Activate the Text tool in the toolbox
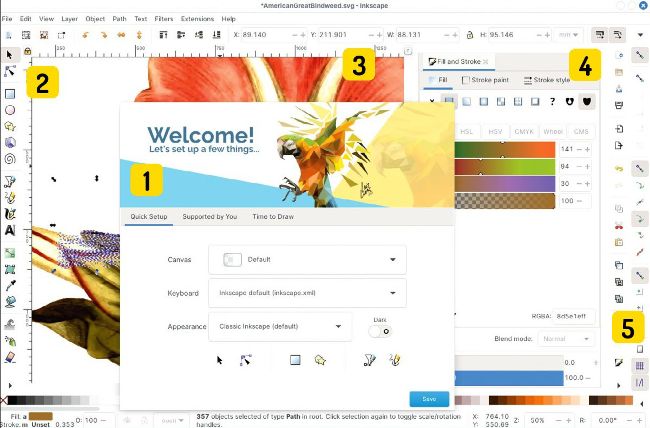This screenshot has height=428, width=650. click(x=10, y=229)
